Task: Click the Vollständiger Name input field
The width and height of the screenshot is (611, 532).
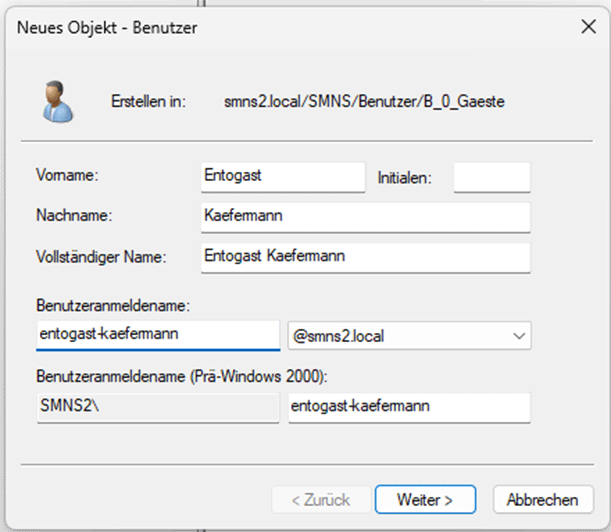Action: click(x=365, y=256)
